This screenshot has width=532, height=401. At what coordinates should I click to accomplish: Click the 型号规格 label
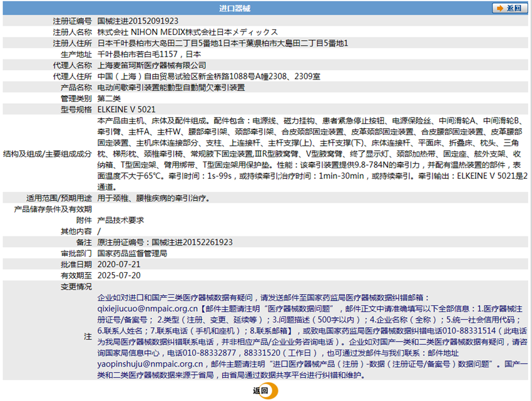pos(76,109)
